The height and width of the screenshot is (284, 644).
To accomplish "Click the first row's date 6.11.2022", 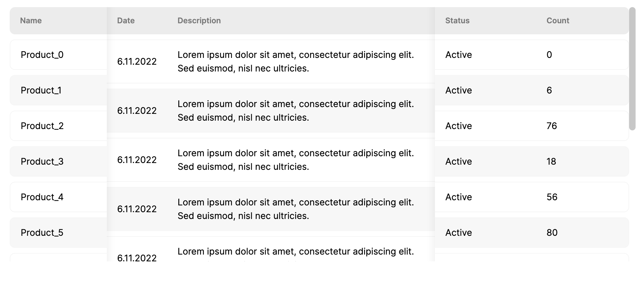I will click(137, 61).
